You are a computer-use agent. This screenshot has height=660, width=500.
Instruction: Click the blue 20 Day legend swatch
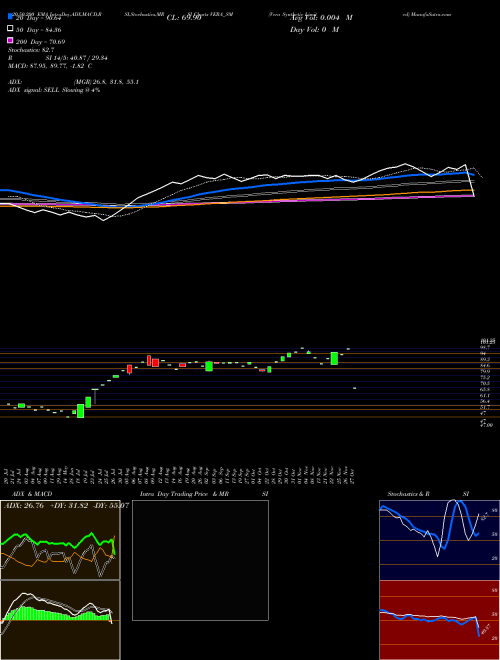(10, 17)
